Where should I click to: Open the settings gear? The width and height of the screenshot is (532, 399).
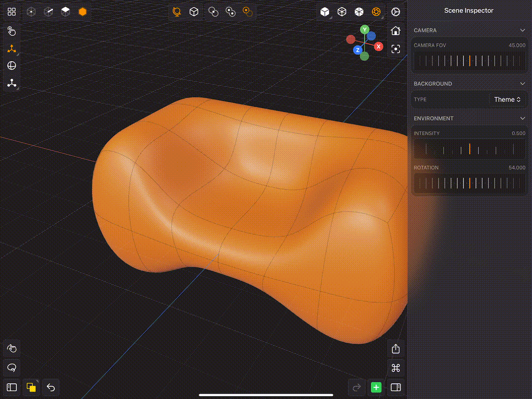396,12
